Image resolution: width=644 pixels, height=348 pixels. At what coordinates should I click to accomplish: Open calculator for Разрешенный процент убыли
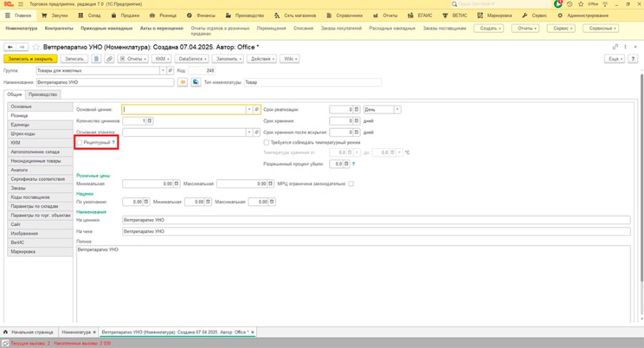coord(346,163)
